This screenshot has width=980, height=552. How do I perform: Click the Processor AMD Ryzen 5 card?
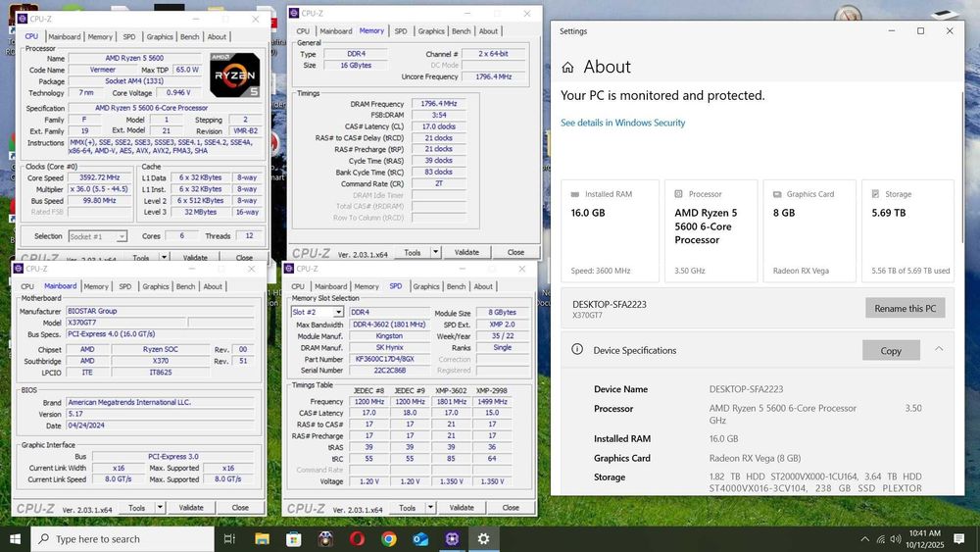pos(711,231)
